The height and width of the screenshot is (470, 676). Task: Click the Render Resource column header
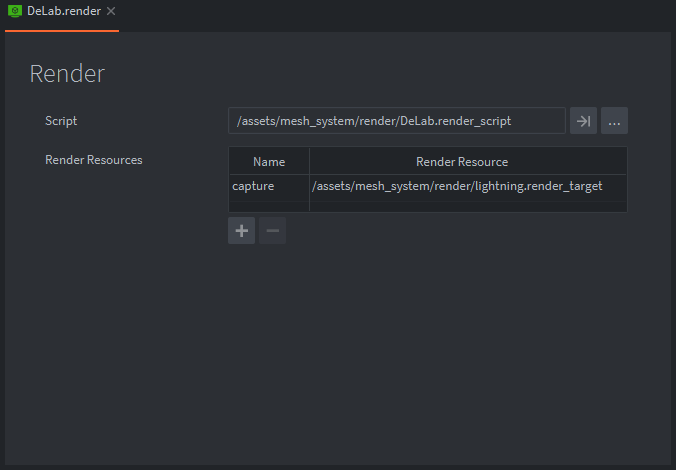[468, 162]
